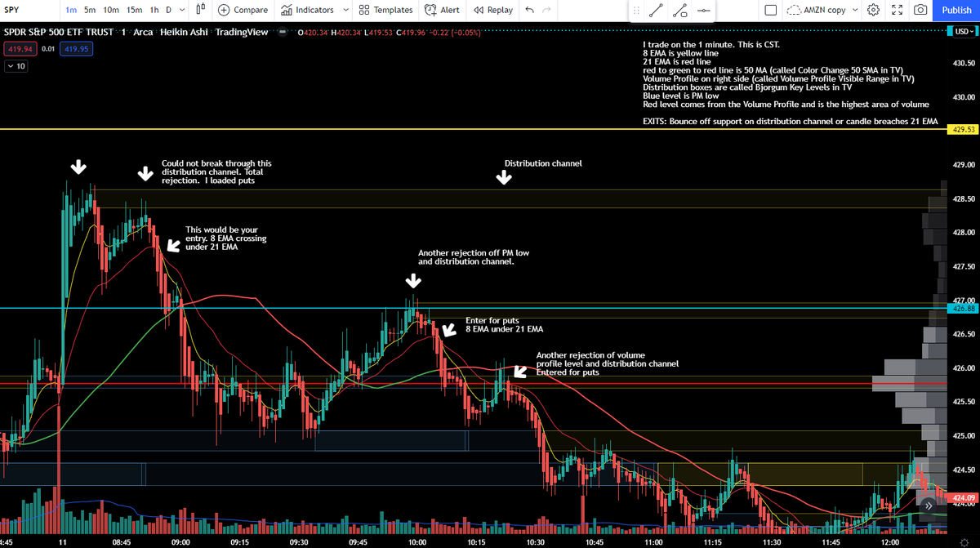This screenshot has width=980, height=548.
Task: Expand the timeframe interval dropdown
Action: (x=180, y=10)
